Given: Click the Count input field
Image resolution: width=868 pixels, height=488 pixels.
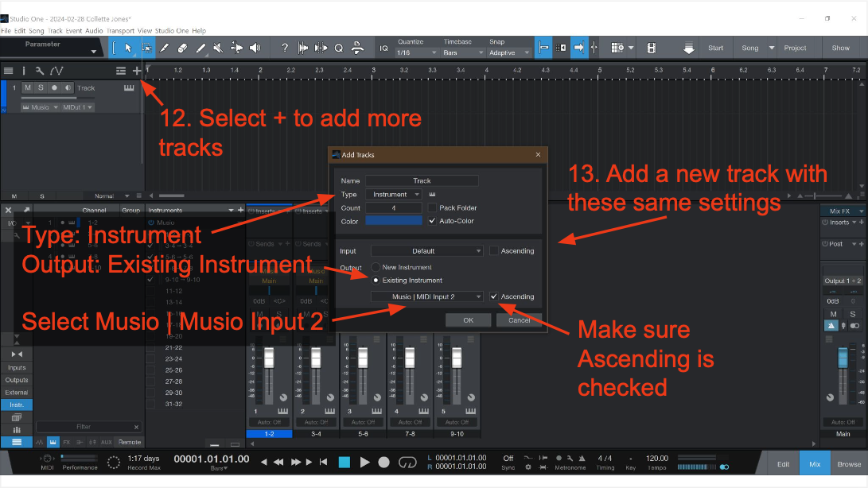Looking at the screenshot, I should [x=394, y=208].
